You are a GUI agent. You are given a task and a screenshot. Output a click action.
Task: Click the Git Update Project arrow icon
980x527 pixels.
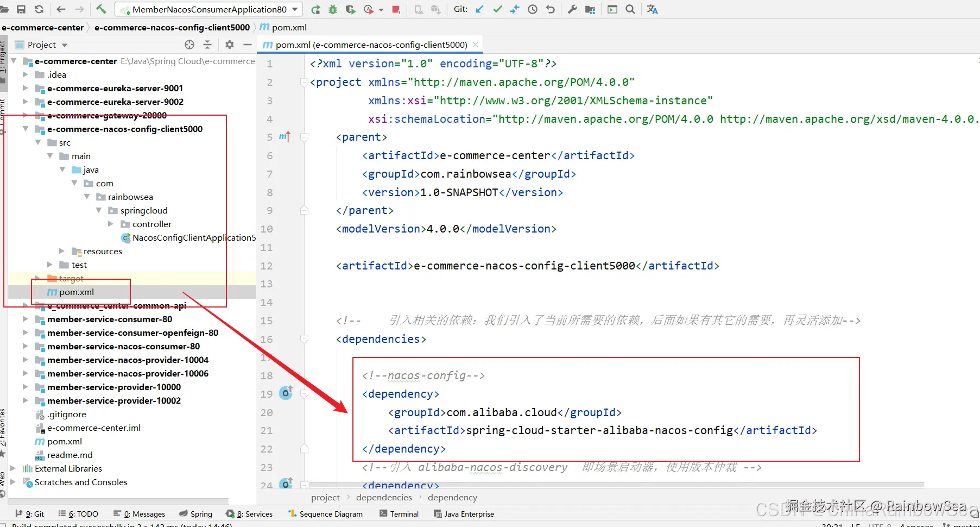(479, 9)
